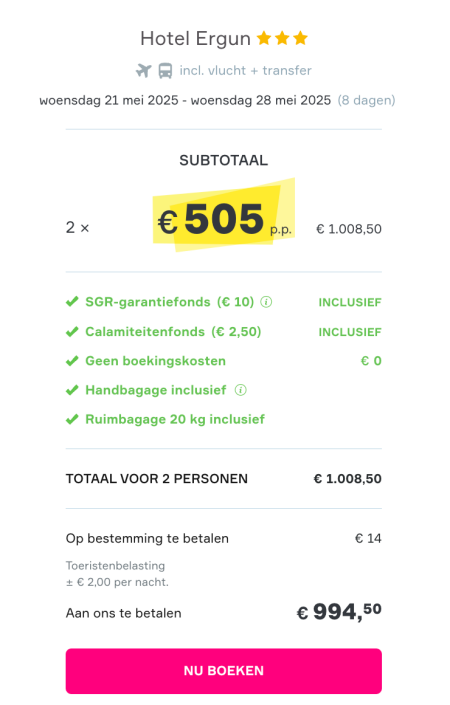Click the SGR-garantiefonds green checkmark
The height and width of the screenshot is (705, 450).
point(72,302)
